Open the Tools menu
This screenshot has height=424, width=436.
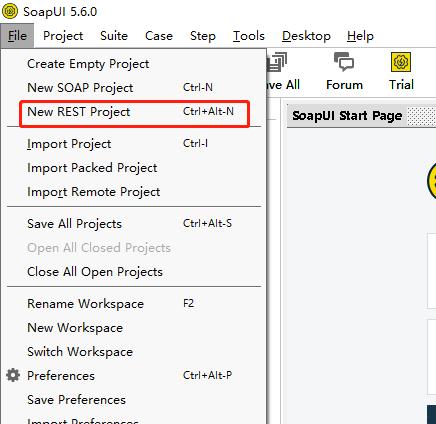pyautogui.click(x=249, y=36)
